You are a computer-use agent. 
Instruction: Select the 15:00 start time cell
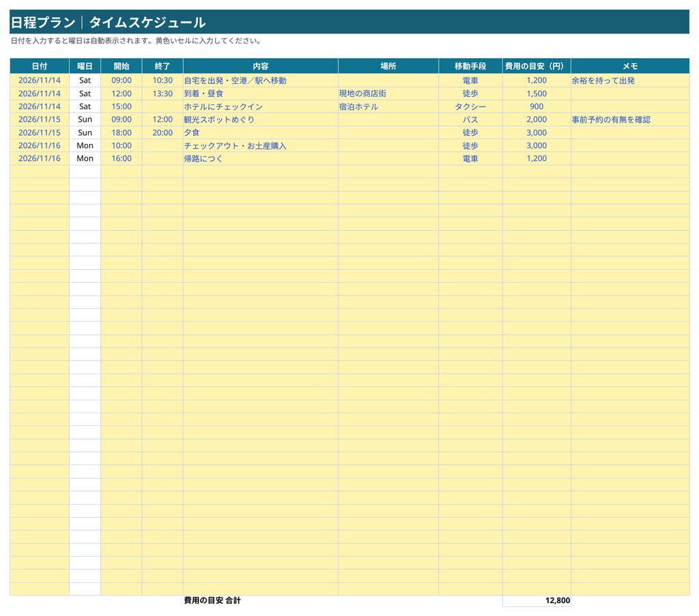(122, 107)
